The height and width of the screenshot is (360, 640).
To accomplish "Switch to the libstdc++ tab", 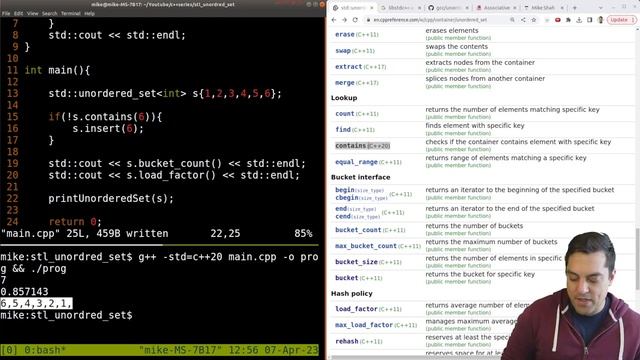I will 401,7.
